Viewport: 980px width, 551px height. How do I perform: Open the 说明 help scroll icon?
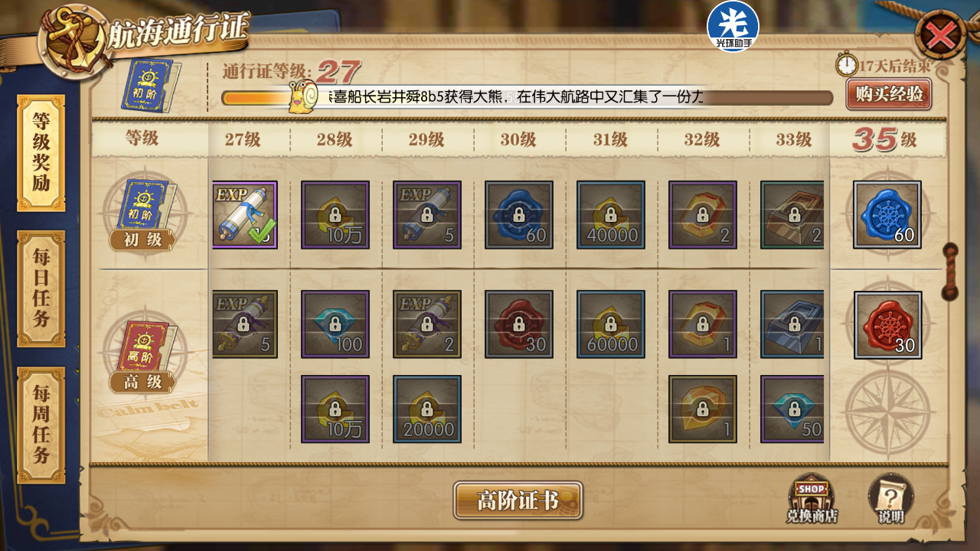coord(891,498)
